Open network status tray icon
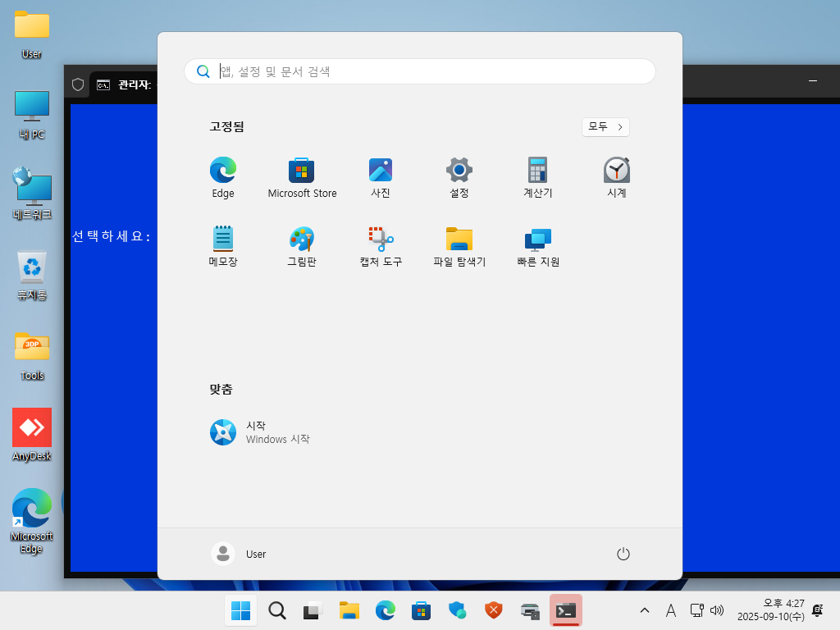The image size is (840, 630). click(x=696, y=610)
